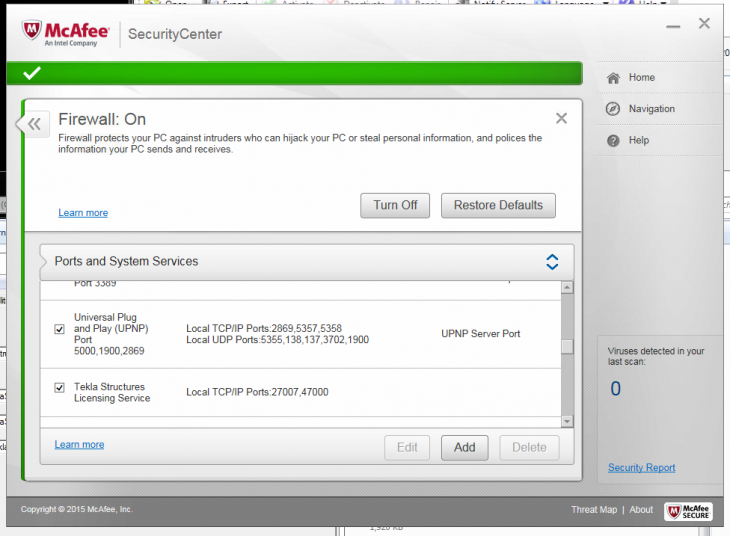Click the Help question mark icon
Screen dimensions: 730x536
click(x=613, y=140)
